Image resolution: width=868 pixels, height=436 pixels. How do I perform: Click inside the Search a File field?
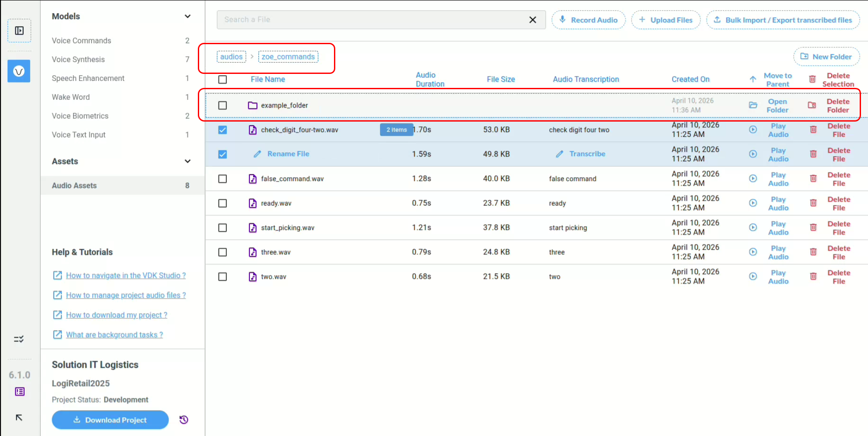point(372,20)
